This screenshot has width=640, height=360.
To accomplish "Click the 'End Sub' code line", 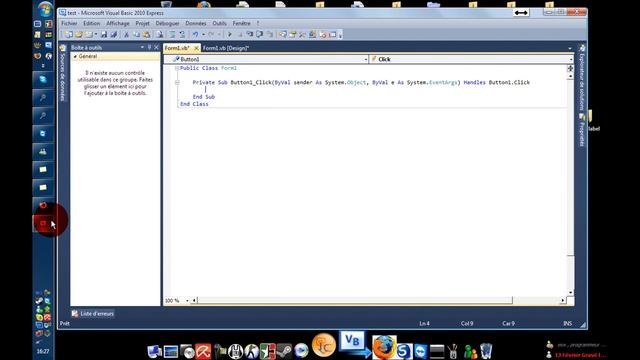I will [x=204, y=97].
